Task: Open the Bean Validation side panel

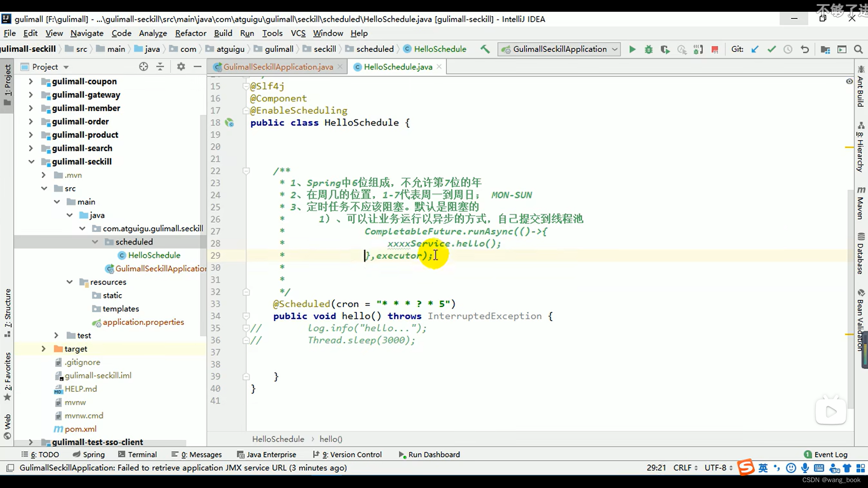Action: tap(860, 320)
